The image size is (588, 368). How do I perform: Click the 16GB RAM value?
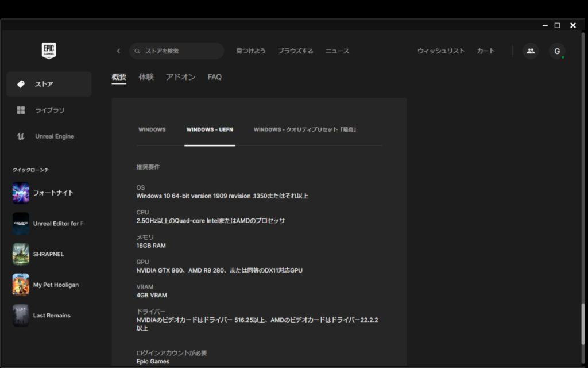tap(151, 246)
